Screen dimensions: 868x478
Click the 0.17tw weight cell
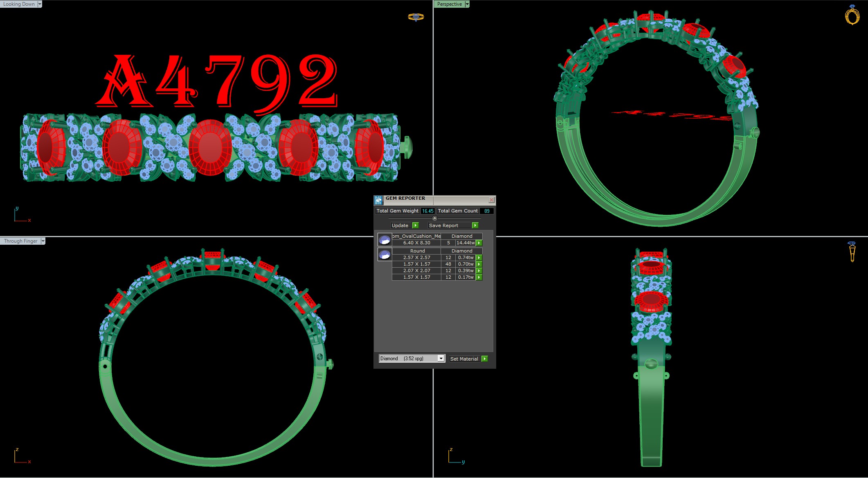click(x=465, y=277)
